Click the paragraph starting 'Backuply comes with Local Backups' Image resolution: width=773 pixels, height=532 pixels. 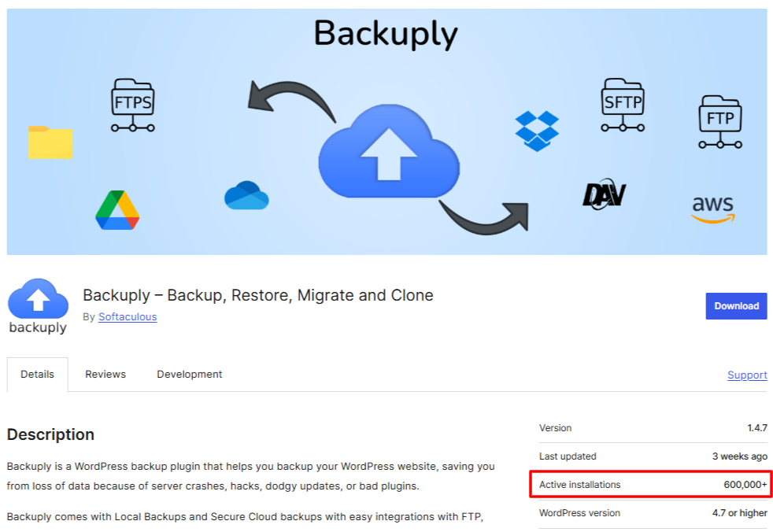[245, 517]
